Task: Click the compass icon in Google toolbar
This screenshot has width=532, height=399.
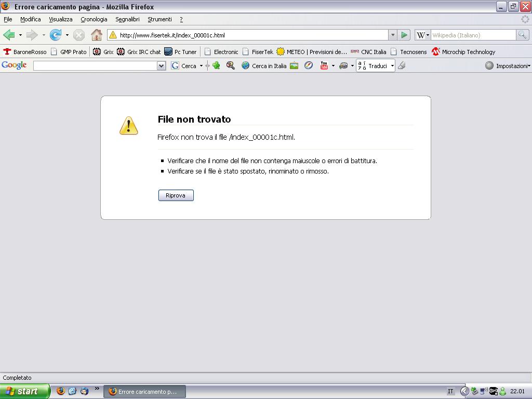Action: pos(309,65)
